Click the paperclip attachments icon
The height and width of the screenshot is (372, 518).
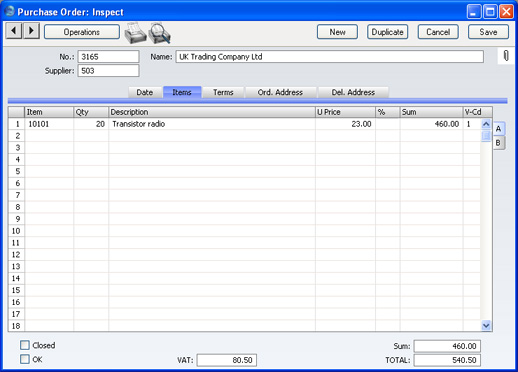point(506,56)
